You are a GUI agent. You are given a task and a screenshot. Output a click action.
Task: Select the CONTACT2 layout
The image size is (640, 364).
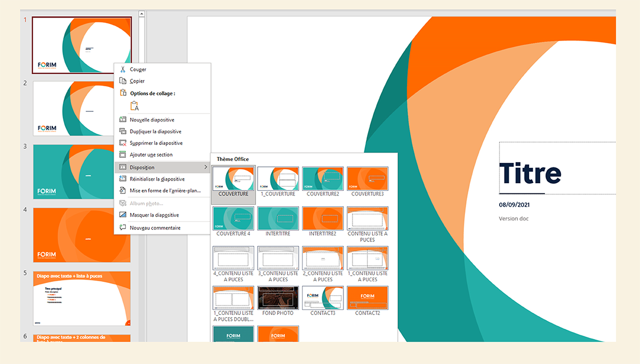click(x=367, y=298)
